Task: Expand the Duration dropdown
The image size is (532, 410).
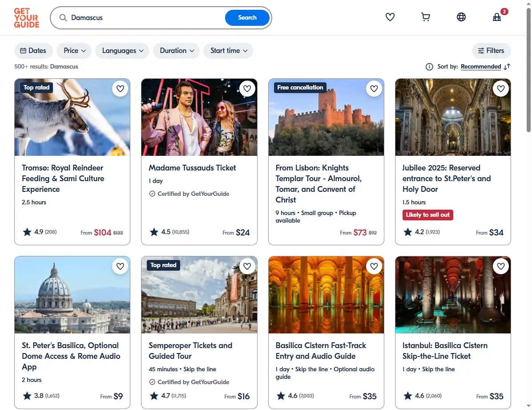Action: pos(177,51)
